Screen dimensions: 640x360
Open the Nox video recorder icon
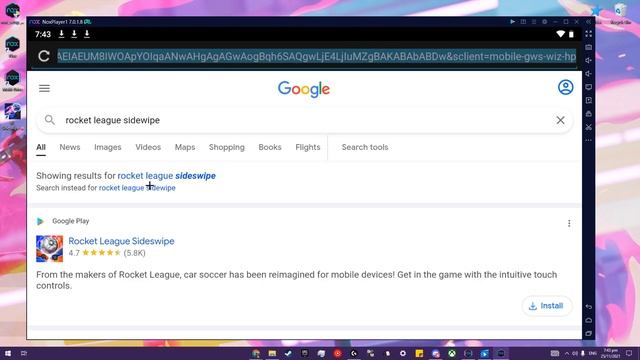(588, 100)
